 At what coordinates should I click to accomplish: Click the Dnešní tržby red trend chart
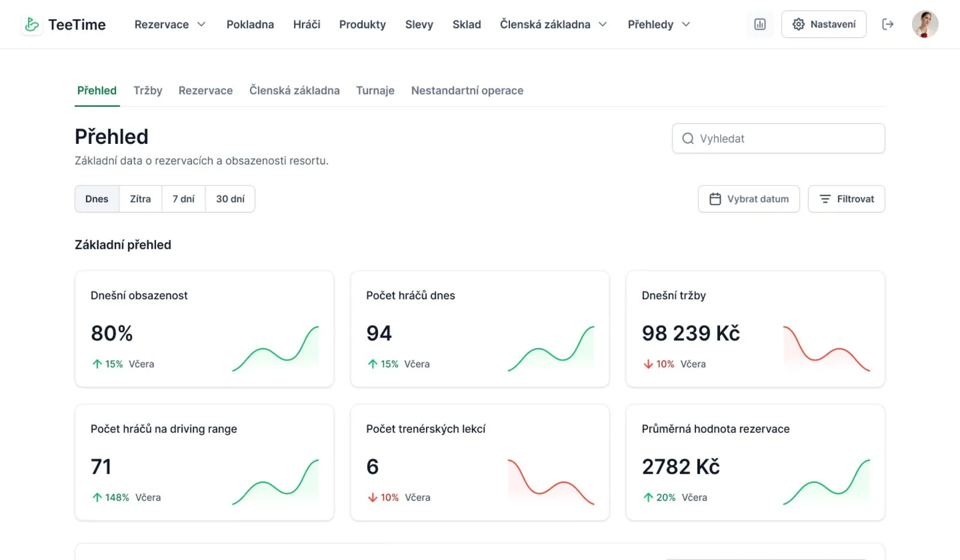[827, 348]
